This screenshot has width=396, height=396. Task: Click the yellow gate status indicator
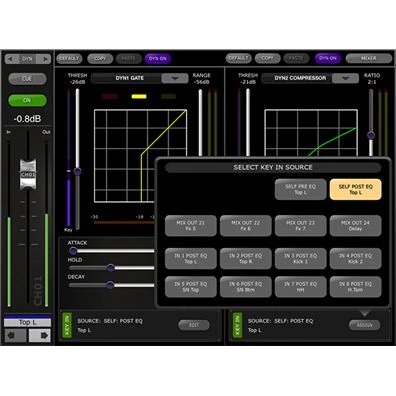[139, 97]
